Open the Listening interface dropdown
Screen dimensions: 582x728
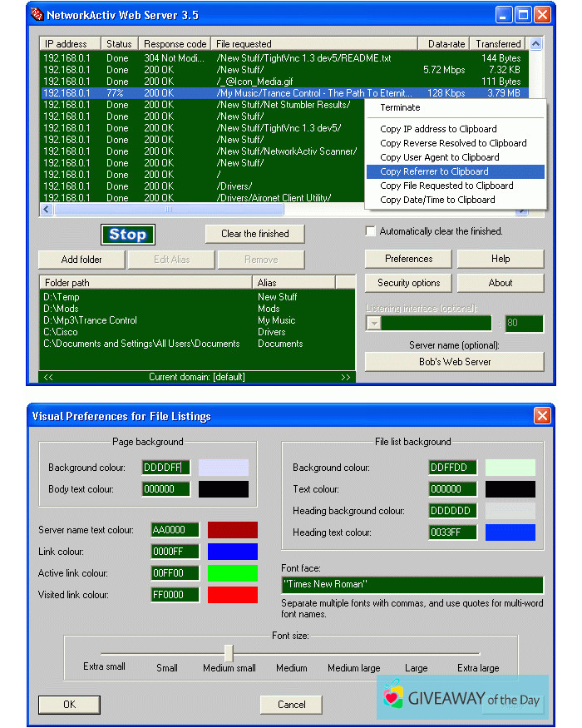374,324
